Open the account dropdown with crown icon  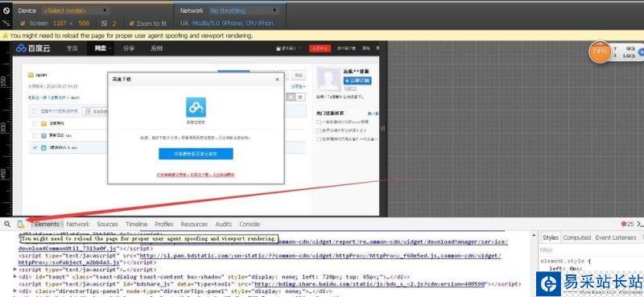tap(289, 48)
